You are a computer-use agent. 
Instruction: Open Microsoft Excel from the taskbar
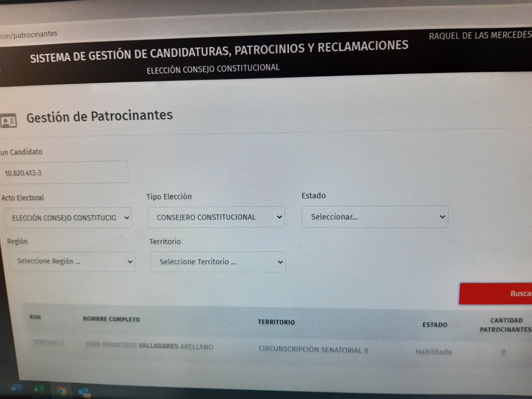(x=39, y=389)
